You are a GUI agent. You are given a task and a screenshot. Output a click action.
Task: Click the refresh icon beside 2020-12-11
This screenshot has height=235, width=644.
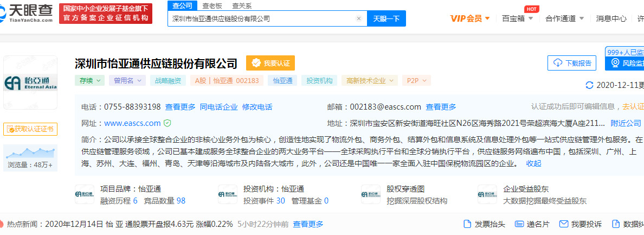click(x=589, y=85)
